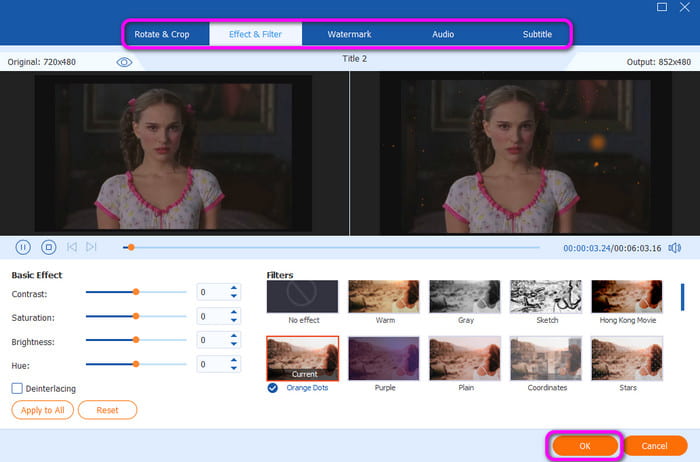Decrease the Saturation value with down arrow

233,320
